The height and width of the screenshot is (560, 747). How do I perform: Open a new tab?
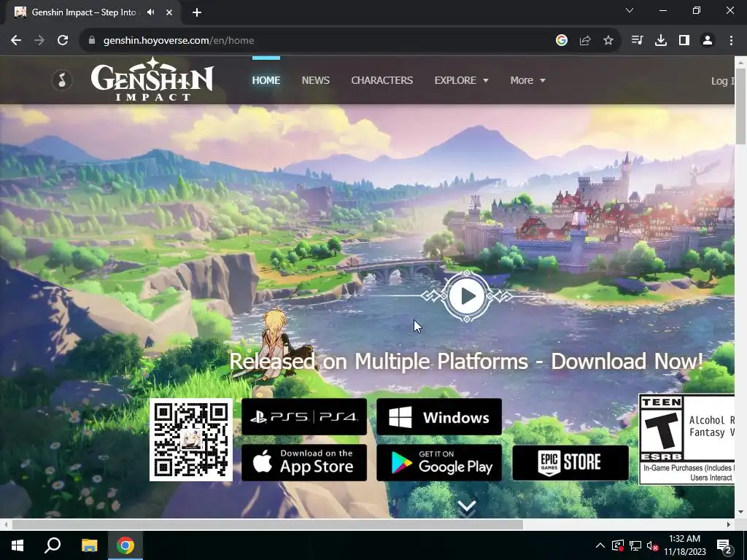[197, 12]
